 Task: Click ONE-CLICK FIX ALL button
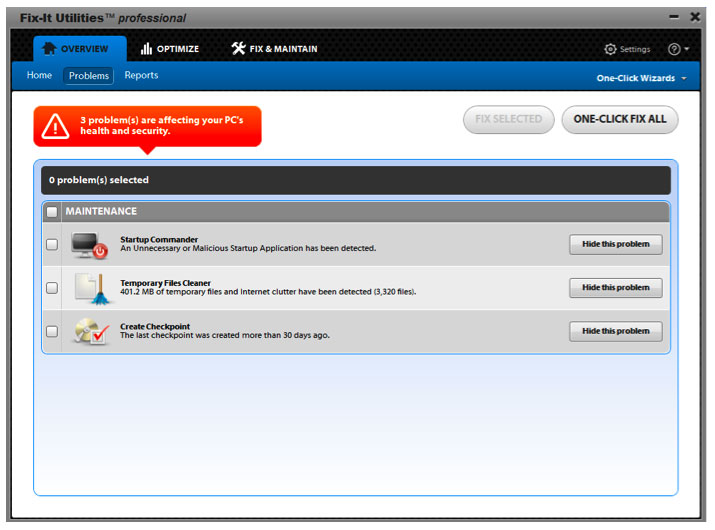click(620, 120)
